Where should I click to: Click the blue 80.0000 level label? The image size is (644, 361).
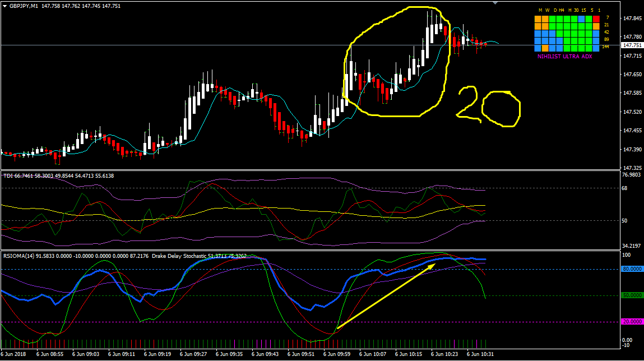point(632,269)
